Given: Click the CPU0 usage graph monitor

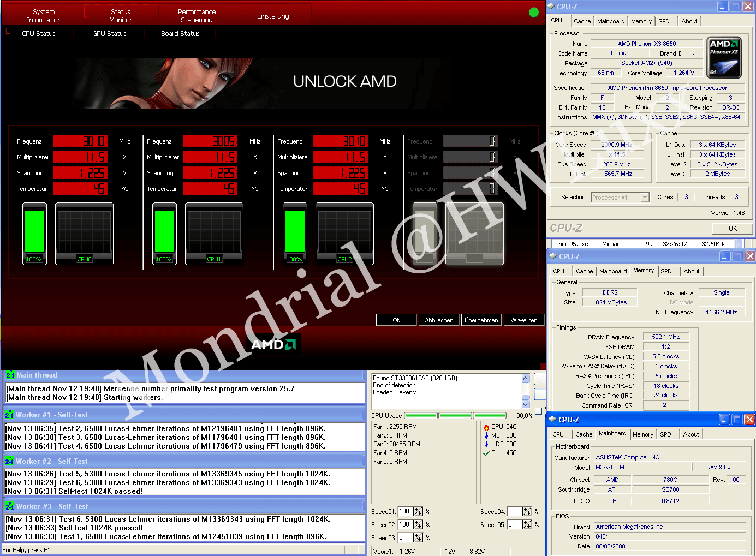Looking at the screenshot, I should click(85, 234).
